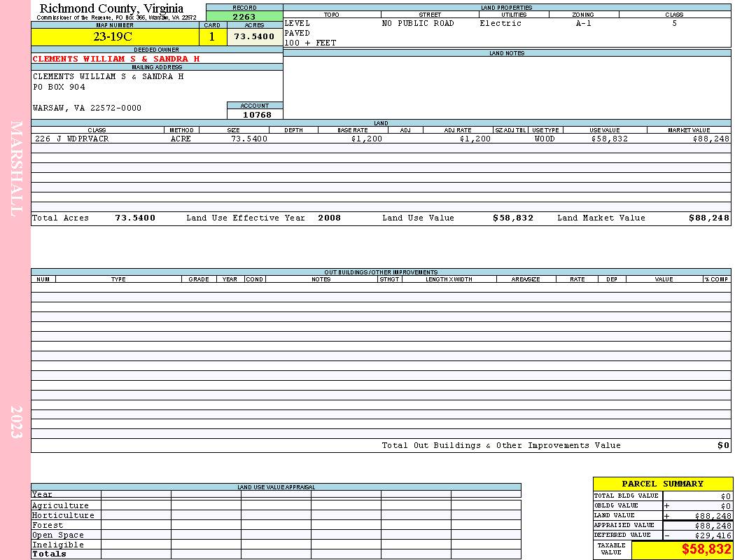Click utilities value Electric
This screenshot has height=560, width=735.
(x=500, y=23)
